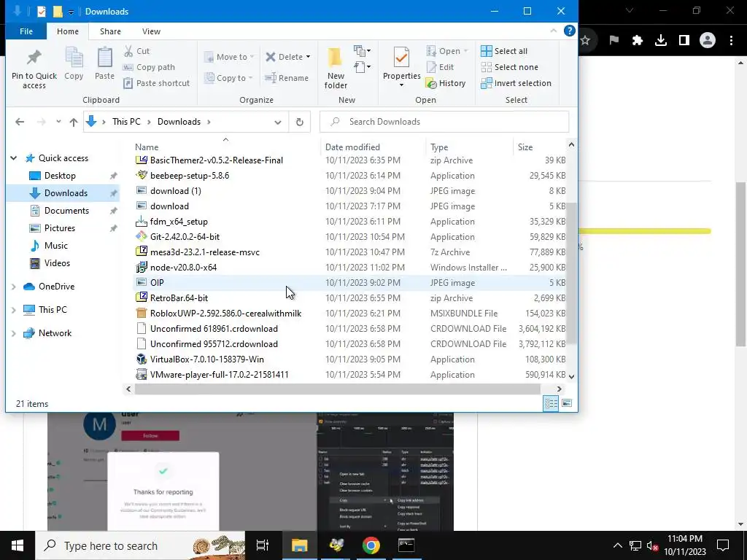Switch to Large icons view layout
Viewport: 747px width, 560px height.
[x=567, y=404]
